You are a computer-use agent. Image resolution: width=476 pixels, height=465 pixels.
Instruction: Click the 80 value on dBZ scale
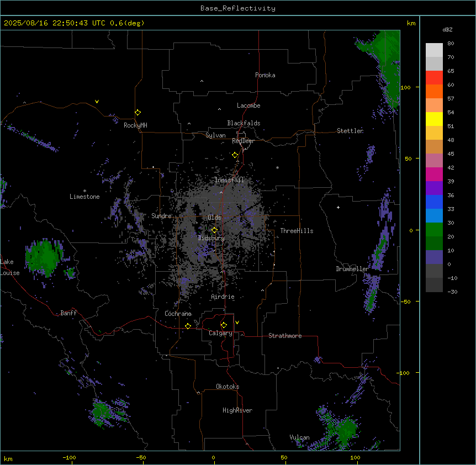451,44
